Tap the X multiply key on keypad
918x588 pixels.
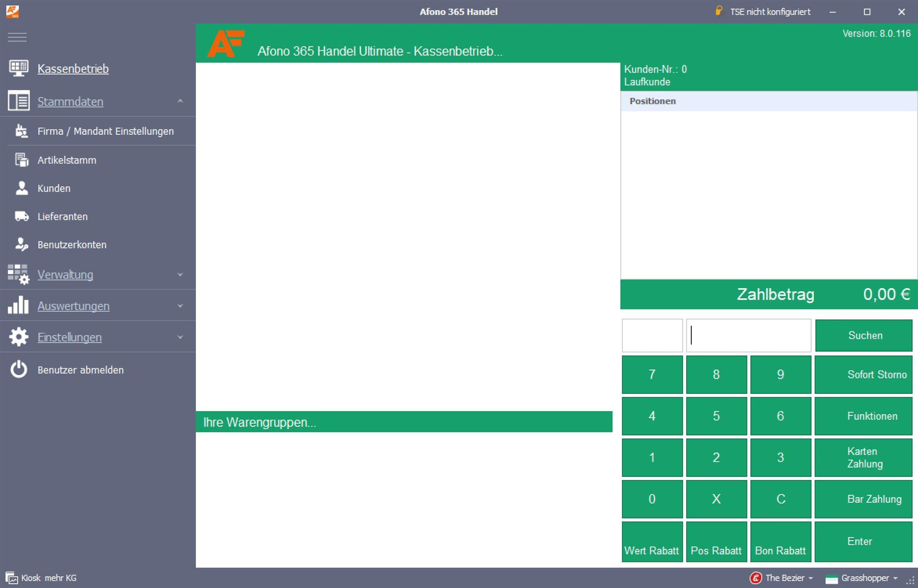(716, 499)
